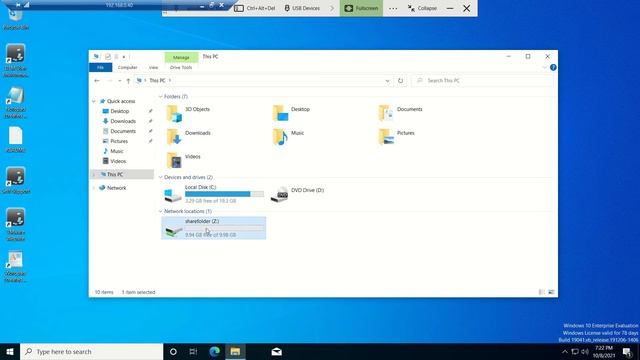640x360 pixels.
Task: Collapse the Network locations group
Action: click(160, 211)
